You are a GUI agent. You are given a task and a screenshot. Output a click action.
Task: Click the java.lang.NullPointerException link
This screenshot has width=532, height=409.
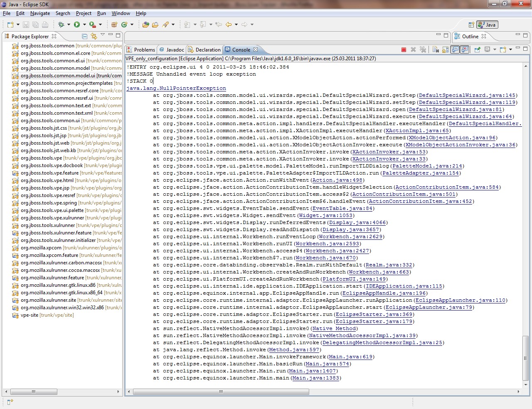click(x=176, y=88)
